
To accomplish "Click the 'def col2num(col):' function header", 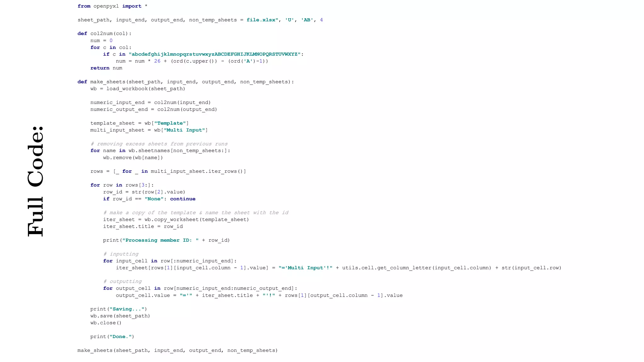I will (x=104, y=34).
